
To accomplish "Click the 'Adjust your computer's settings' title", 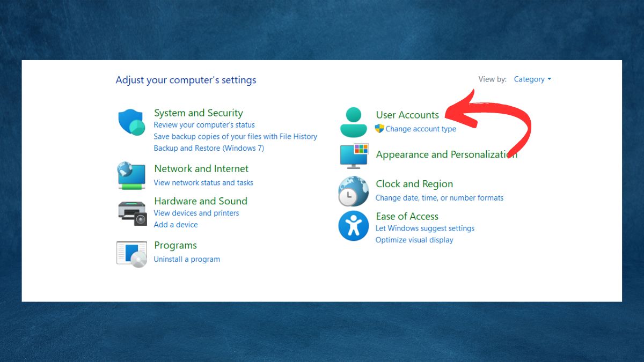I will click(x=186, y=80).
